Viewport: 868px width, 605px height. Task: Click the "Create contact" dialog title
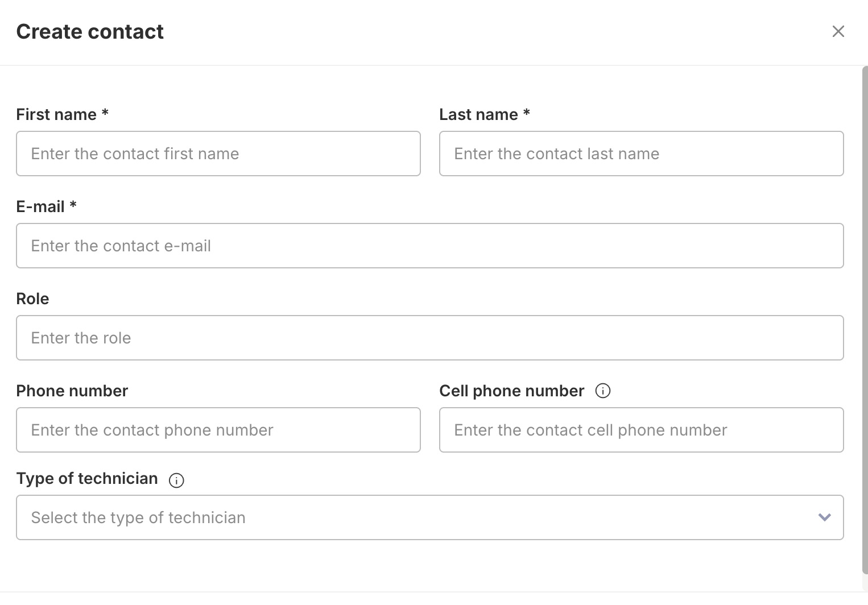click(90, 32)
